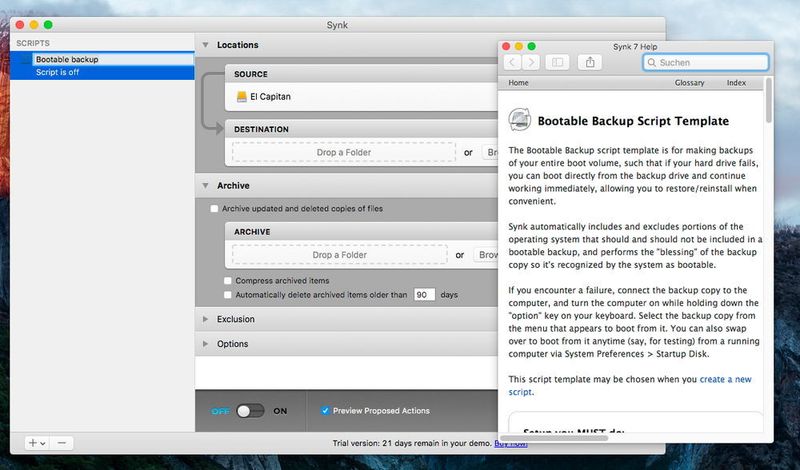Enable Archive updated and deleted copies checkbox
Image resolution: width=800 pixels, height=470 pixels.
214,208
